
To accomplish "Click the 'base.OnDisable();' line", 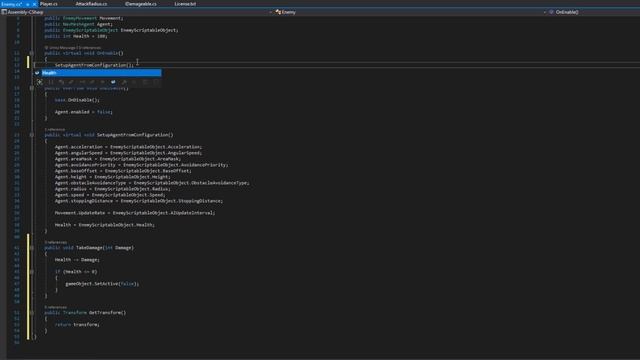I will [x=77, y=100].
